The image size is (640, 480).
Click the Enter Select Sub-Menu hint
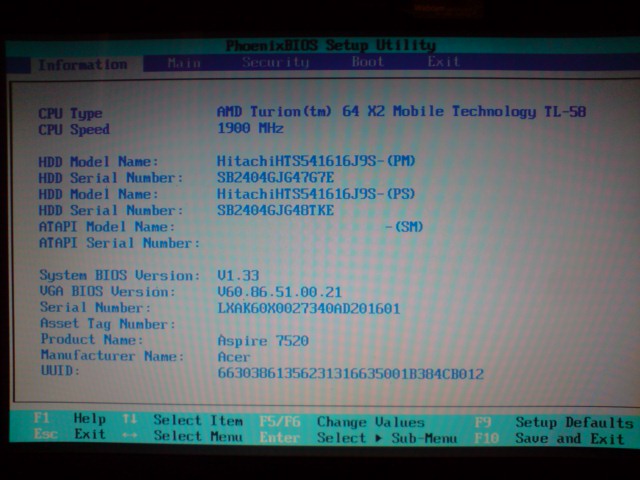coord(358,438)
